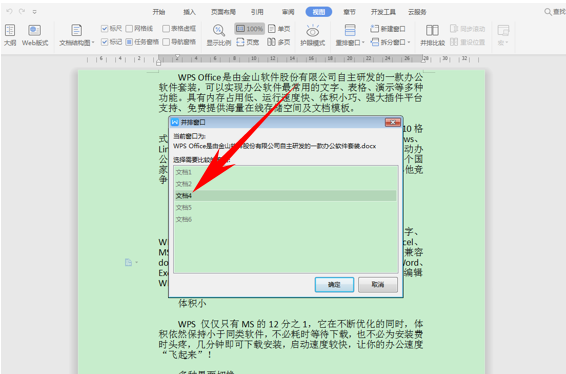Viewport: 566px width, 374px height.
Task: Click 新建窗口 new window
Action: (388, 29)
